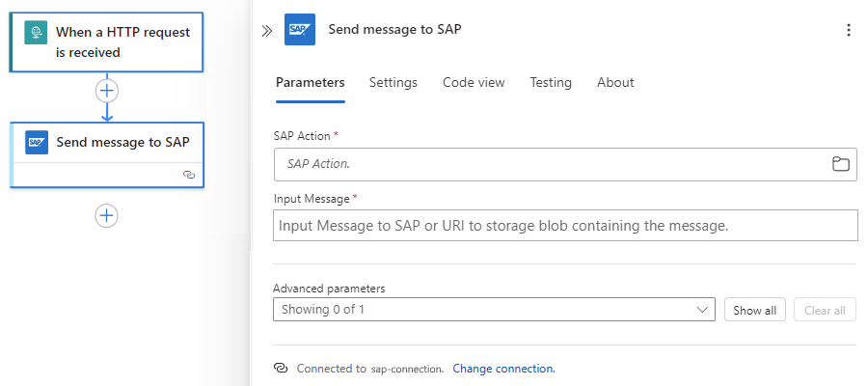Click the HTTP request trigger icon

pos(37,32)
